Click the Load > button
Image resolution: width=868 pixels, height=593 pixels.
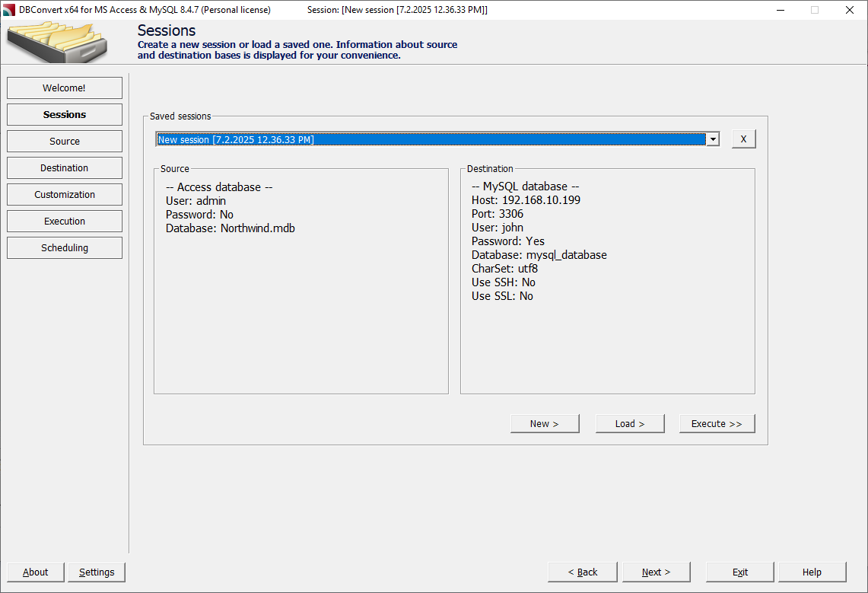click(630, 423)
